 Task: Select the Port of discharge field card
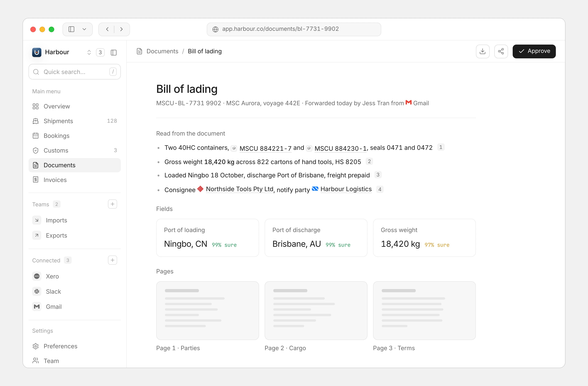click(316, 238)
